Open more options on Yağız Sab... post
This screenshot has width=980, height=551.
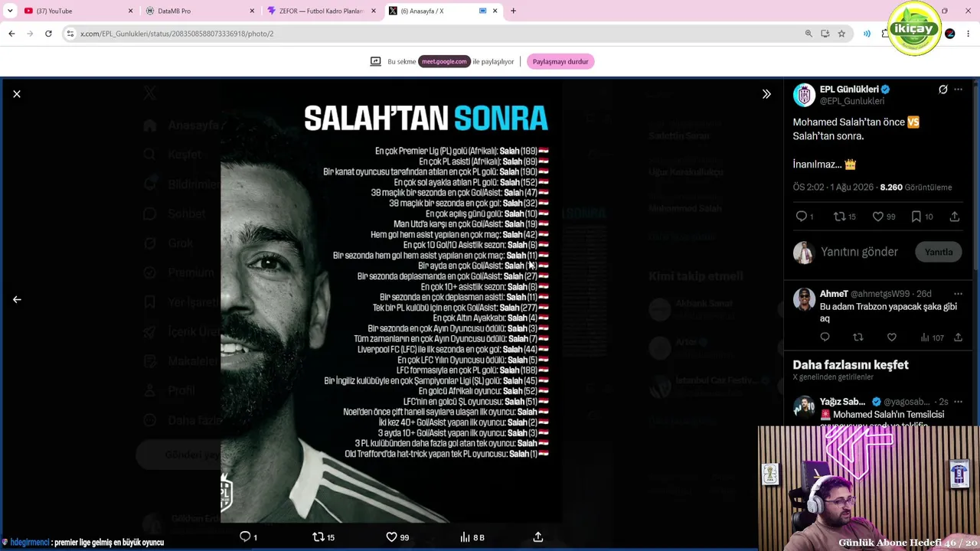tap(958, 402)
